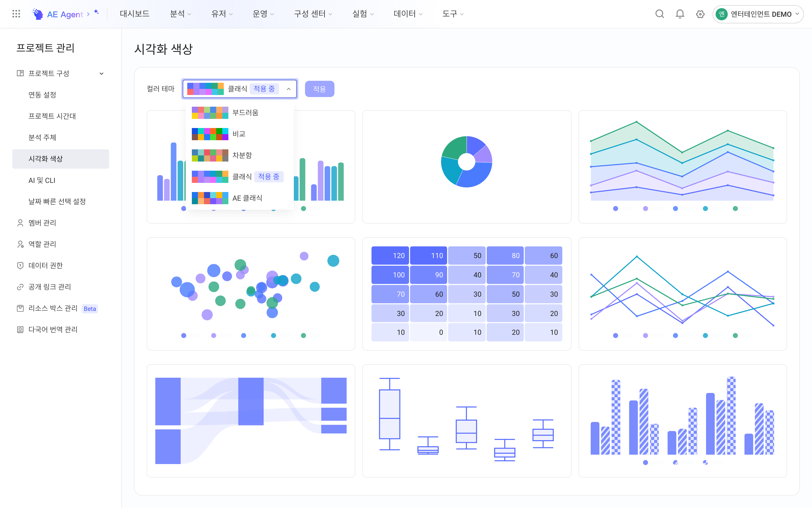Click the 멤버 관리 person icon

coord(20,223)
